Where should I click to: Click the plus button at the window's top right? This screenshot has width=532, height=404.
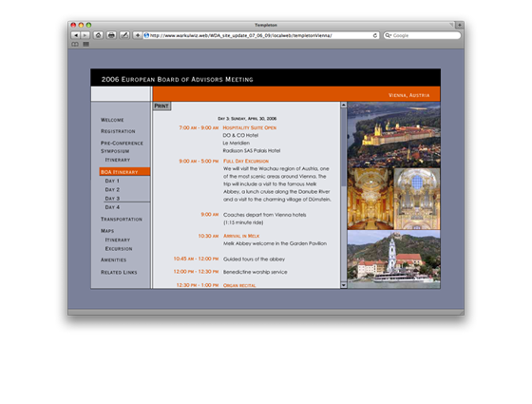(x=459, y=25)
